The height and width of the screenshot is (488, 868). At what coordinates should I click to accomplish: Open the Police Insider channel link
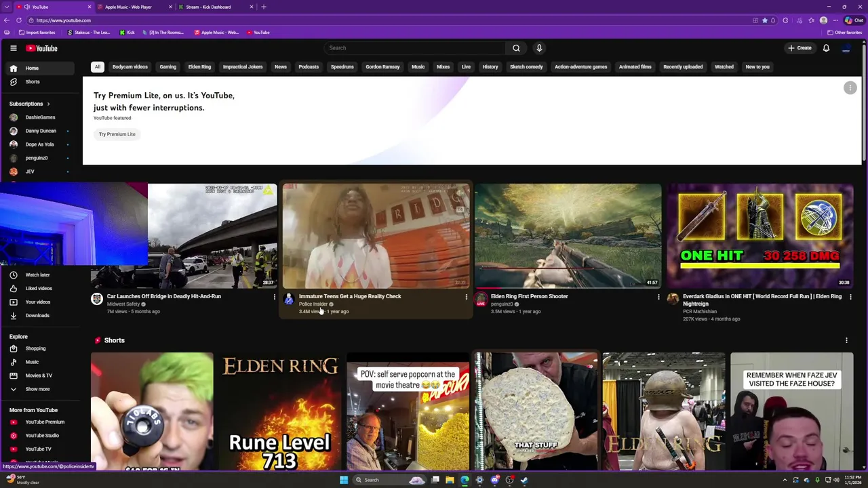click(313, 304)
